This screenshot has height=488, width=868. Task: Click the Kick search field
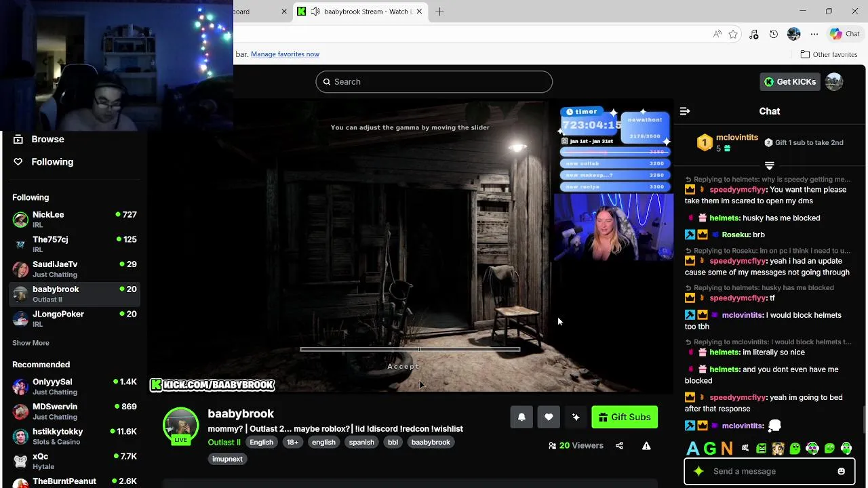(434, 82)
